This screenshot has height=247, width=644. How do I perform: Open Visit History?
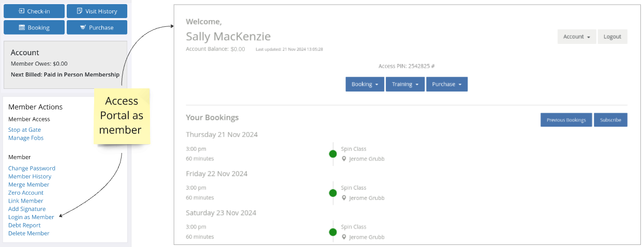click(x=97, y=11)
